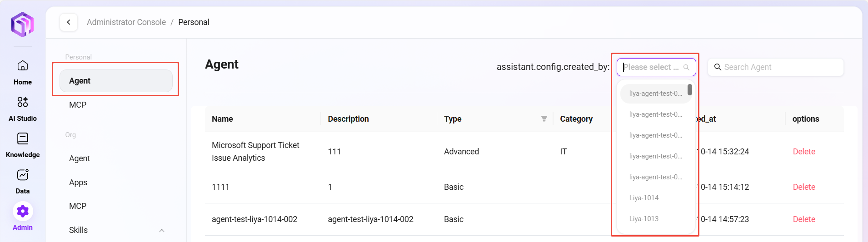868x242 pixels.
Task: Click the back arrow button
Action: (x=69, y=22)
